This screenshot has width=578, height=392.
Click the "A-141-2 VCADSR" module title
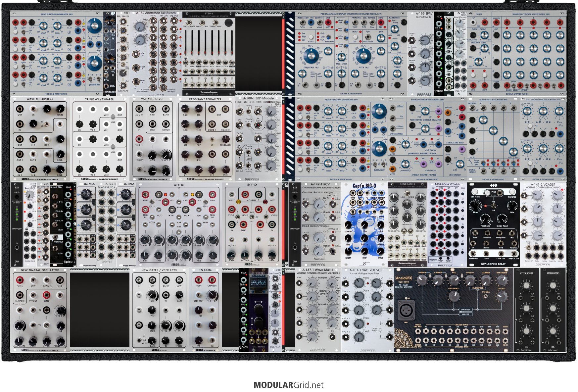543,184
